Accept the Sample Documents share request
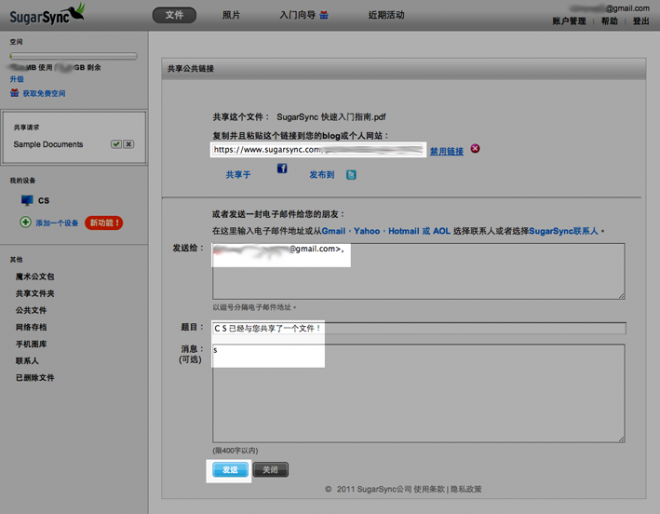660x514 pixels. click(116, 144)
